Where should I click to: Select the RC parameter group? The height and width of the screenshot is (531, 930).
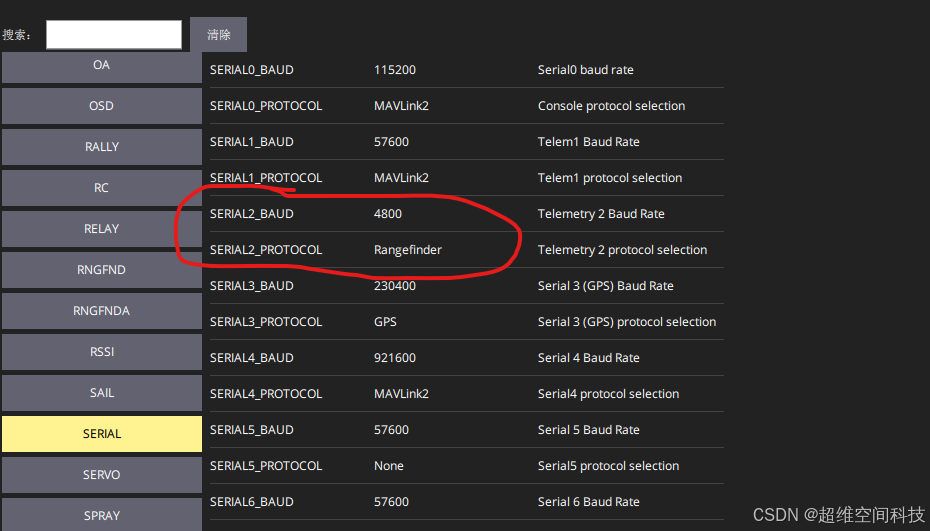click(x=101, y=188)
